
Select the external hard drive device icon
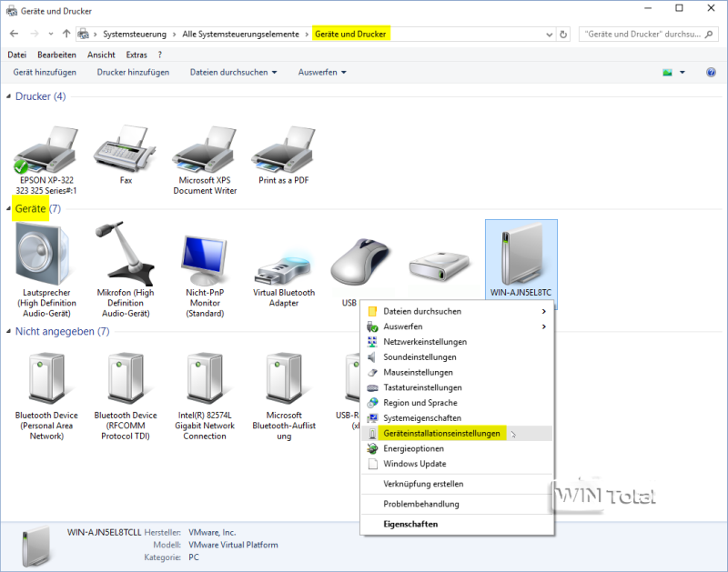(440, 266)
